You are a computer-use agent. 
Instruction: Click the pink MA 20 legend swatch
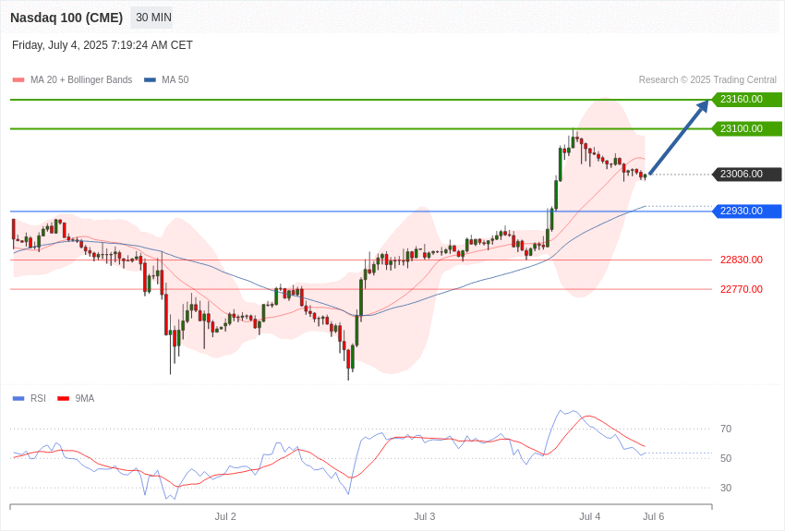pyautogui.click(x=18, y=80)
